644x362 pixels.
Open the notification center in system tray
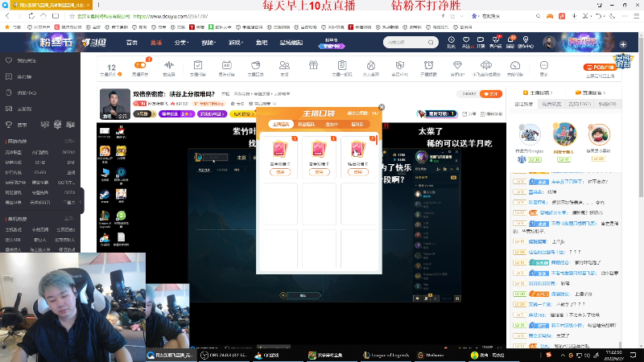point(634,355)
